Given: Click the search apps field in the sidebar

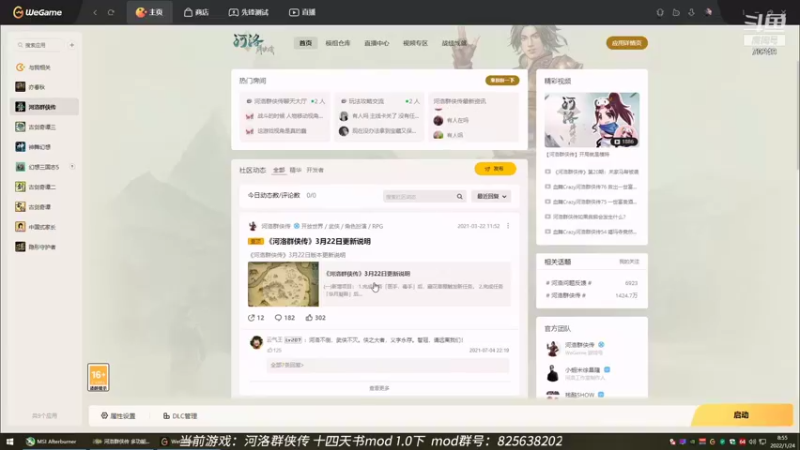Looking at the screenshot, I should [x=39, y=45].
